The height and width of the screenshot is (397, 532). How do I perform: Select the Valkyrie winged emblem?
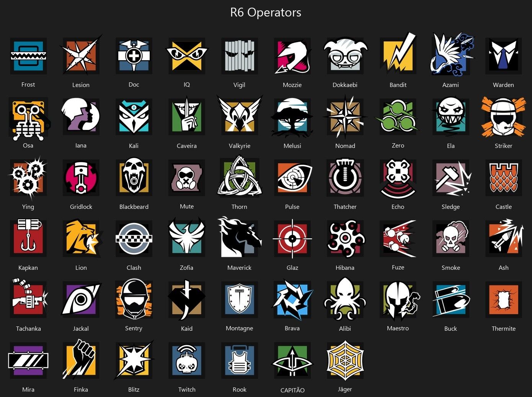click(240, 116)
